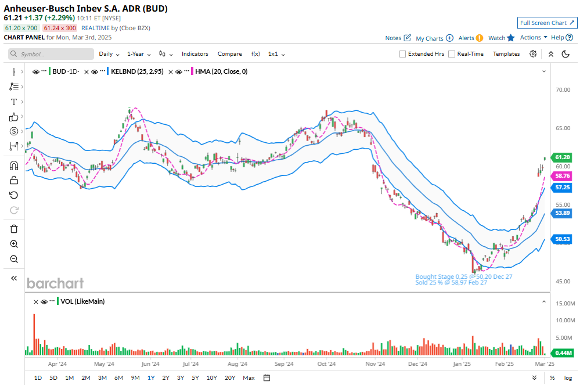This screenshot has height=392, width=587.
Task: Select the text annotation tool
Action: [14, 102]
